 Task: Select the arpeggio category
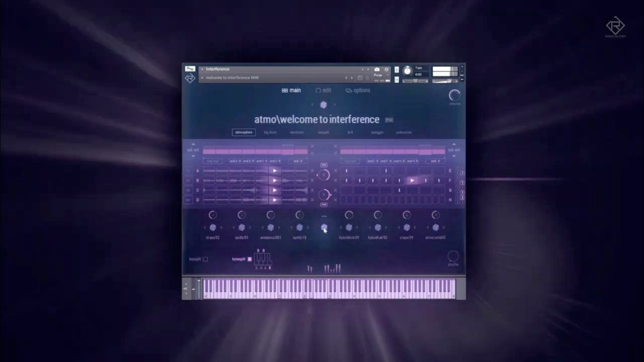377,132
